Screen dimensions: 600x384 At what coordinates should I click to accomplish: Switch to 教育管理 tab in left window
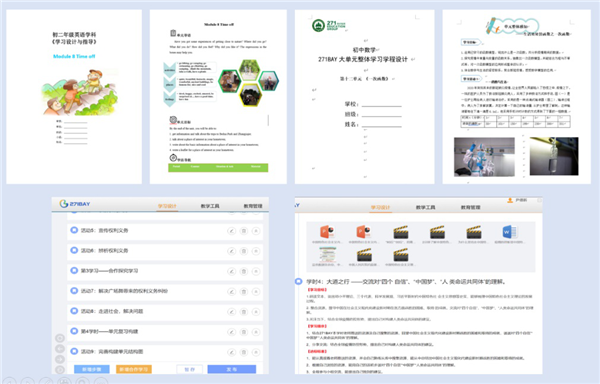(253, 206)
